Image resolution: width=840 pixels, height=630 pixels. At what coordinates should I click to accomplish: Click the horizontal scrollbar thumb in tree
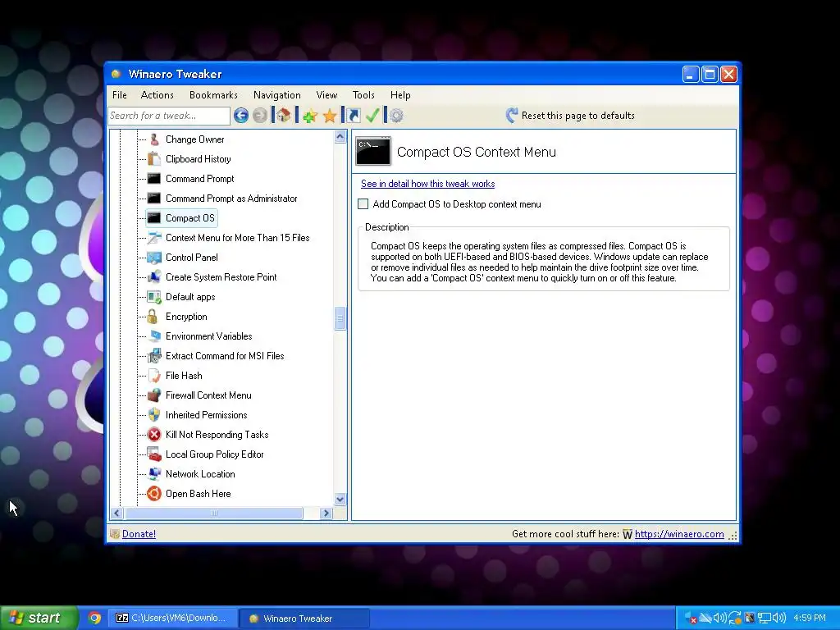[x=214, y=514]
